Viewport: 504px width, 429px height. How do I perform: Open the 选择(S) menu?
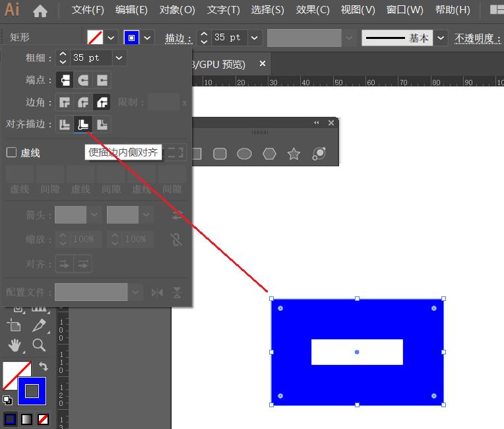tap(267, 10)
